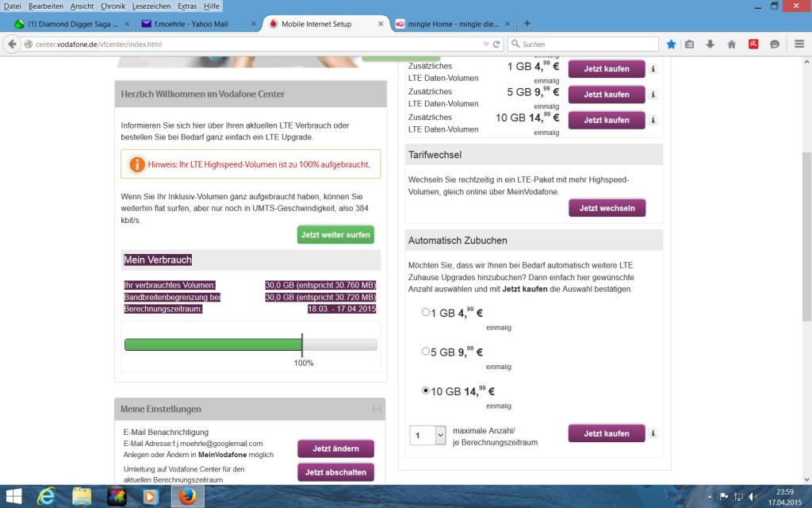This screenshot has height=508, width=812.
Task: Click the scrollbar down arrow
Action: [x=806, y=479]
